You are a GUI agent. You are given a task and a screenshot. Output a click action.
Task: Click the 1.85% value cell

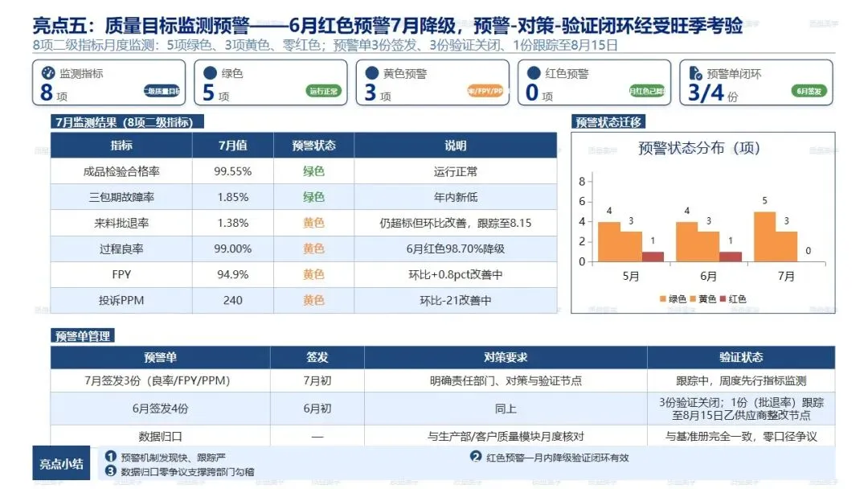click(x=232, y=196)
